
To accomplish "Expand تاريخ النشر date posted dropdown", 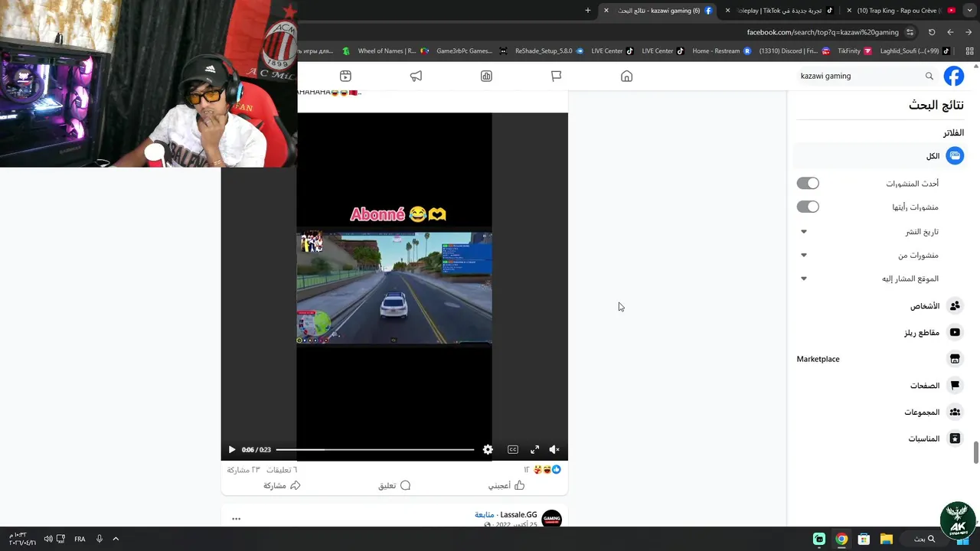I will pos(804,231).
